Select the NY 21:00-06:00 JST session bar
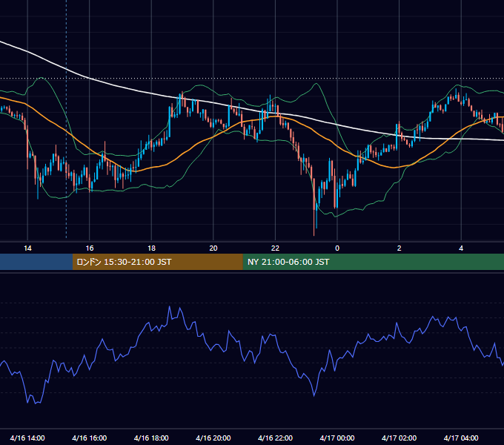The width and height of the screenshot is (504, 445). 373,262
